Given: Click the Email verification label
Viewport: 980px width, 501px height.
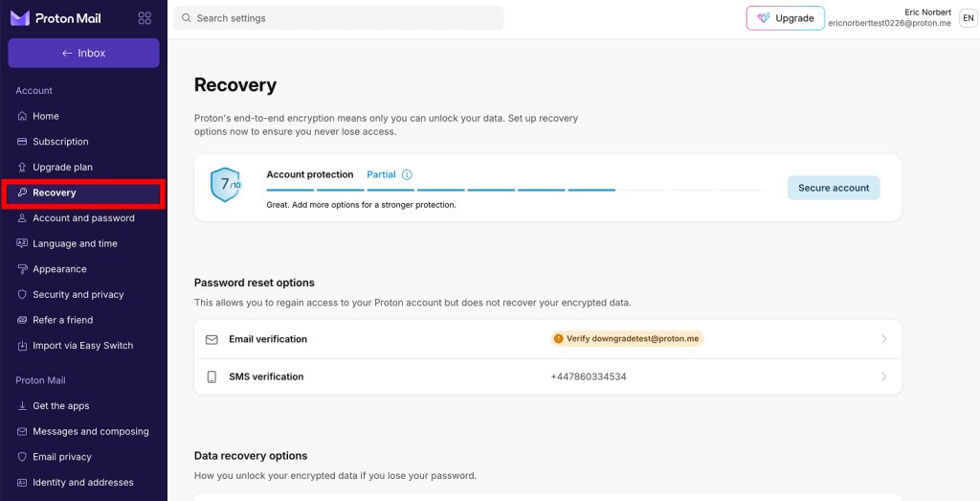Looking at the screenshot, I should (268, 339).
